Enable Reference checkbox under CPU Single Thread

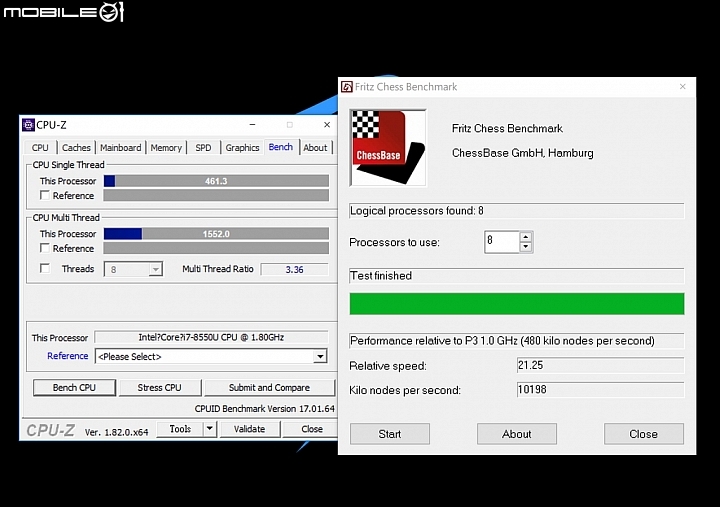tap(45, 195)
